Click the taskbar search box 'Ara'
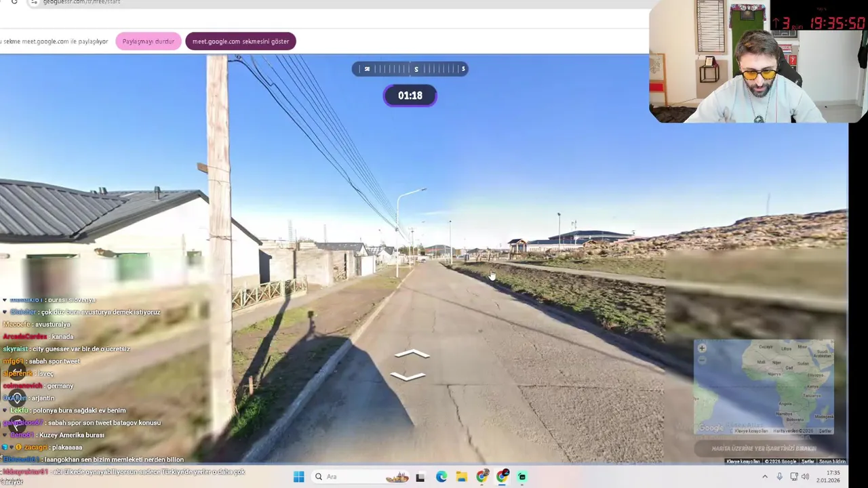This screenshot has height=488, width=868. [359, 476]
